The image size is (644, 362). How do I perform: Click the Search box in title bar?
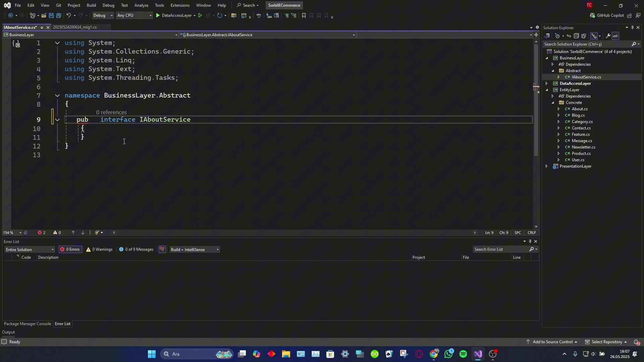(248, 5)
